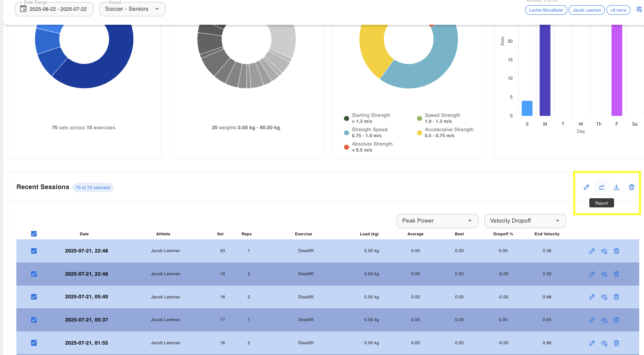The image size is (644, 355).
Task: Click the Exercise column header
Action: (304, 234)
